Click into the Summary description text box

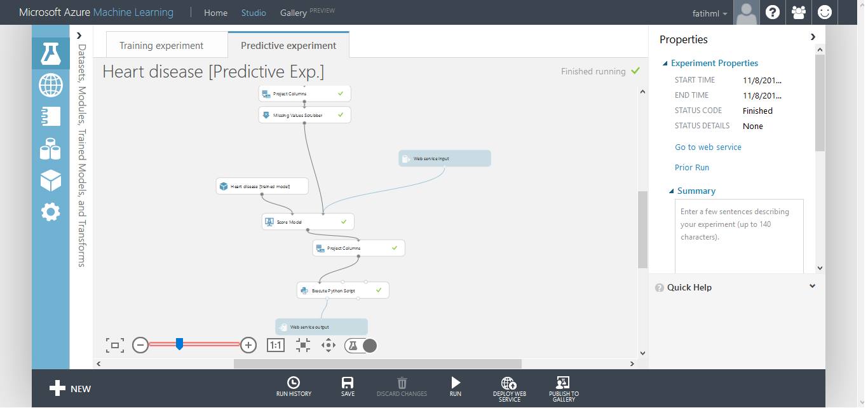click(739, 236)
